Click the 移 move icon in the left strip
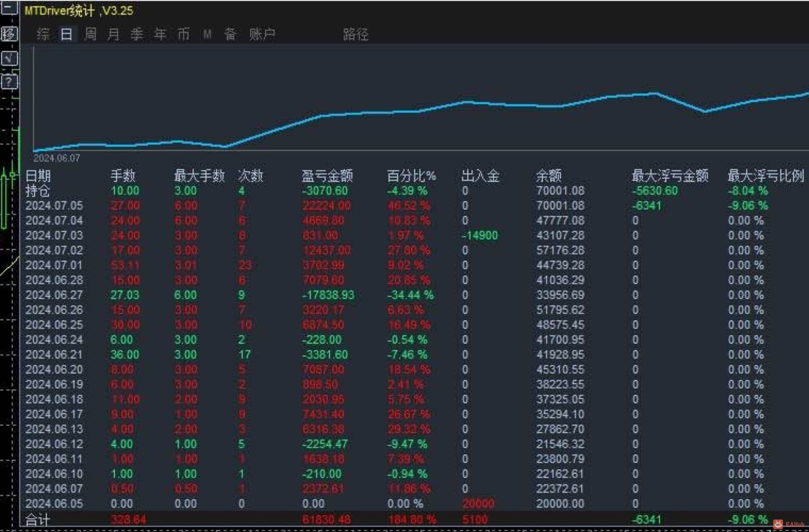This screenshot has height=532, width=809. tap(9, 34)
